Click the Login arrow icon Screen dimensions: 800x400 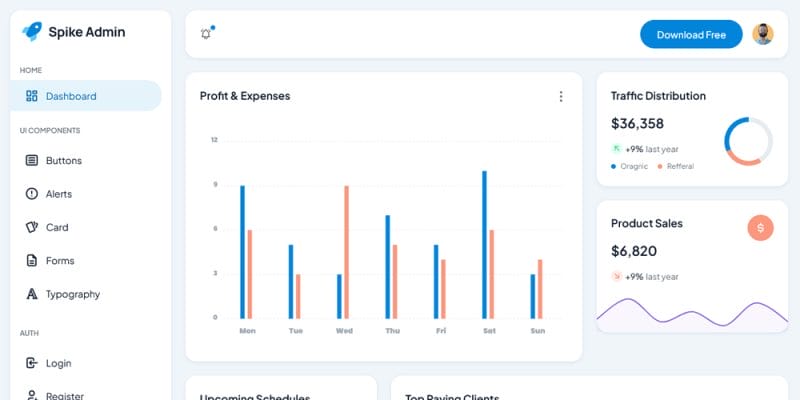[32, 363]
